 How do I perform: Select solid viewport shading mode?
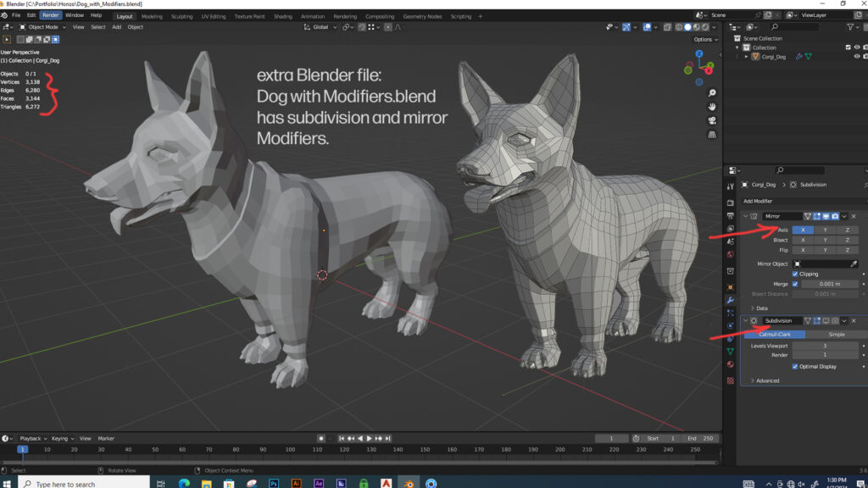click(x=689, y=27)
